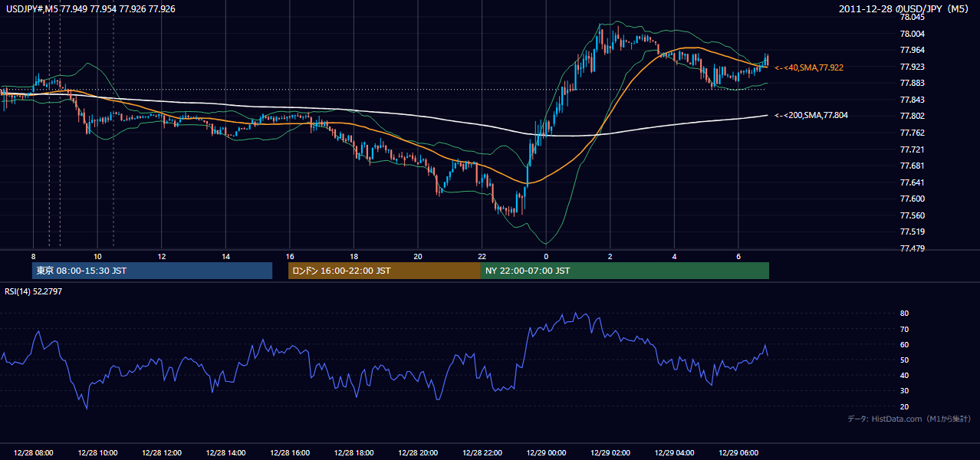
Task: Click hour tick 12 under price chart
Action: pyautogui.click(x=162, y=256)
